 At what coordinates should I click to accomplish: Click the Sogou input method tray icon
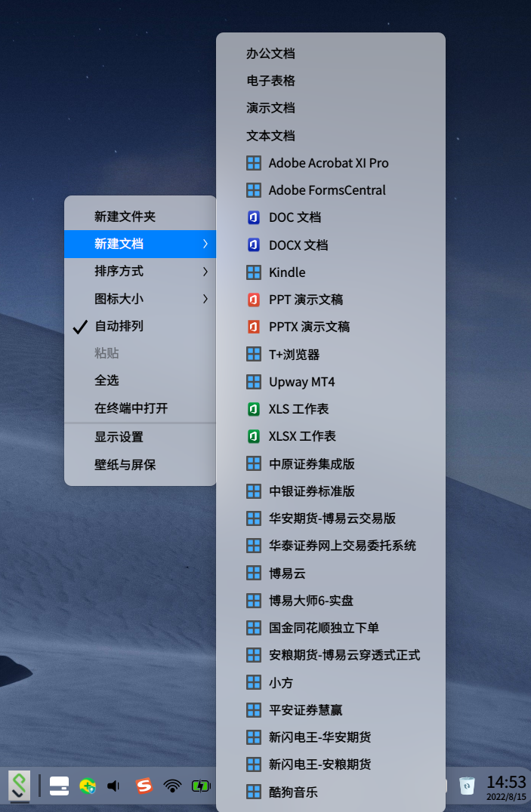(x=144, y=786)
